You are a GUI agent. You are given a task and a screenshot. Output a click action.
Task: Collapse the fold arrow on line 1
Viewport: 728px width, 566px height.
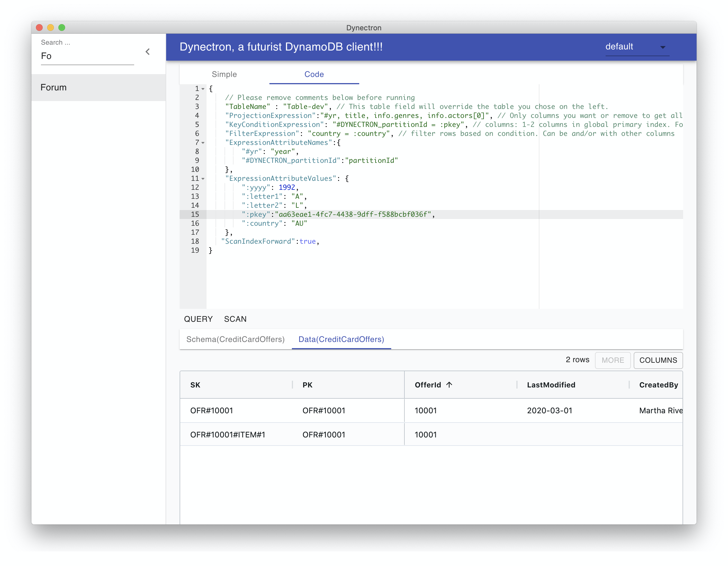coord(203,89)
